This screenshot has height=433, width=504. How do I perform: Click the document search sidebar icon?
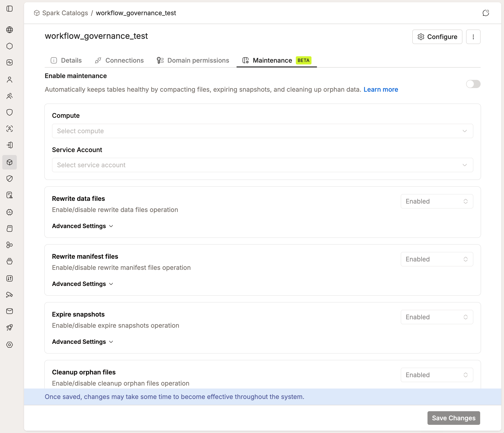click(x=10, y=195)
